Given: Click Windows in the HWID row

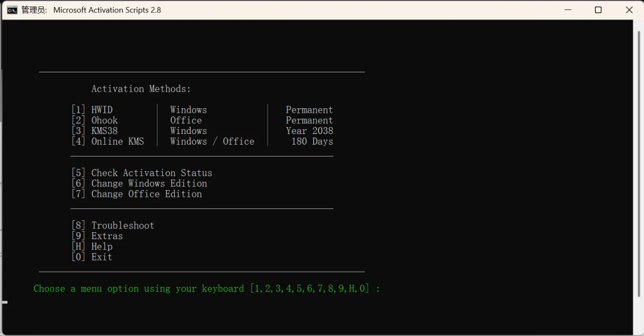Looking at the screenshot, I should (189, 109).
